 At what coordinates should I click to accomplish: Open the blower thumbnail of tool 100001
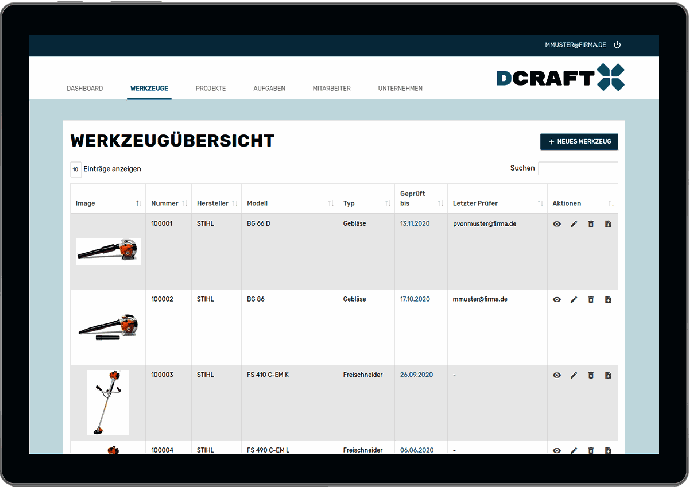click(108, 251)
